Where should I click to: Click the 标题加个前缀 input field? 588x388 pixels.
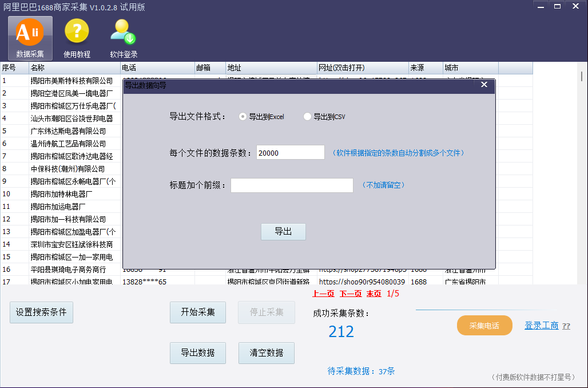pyautogui.click(x=292, y=185)
